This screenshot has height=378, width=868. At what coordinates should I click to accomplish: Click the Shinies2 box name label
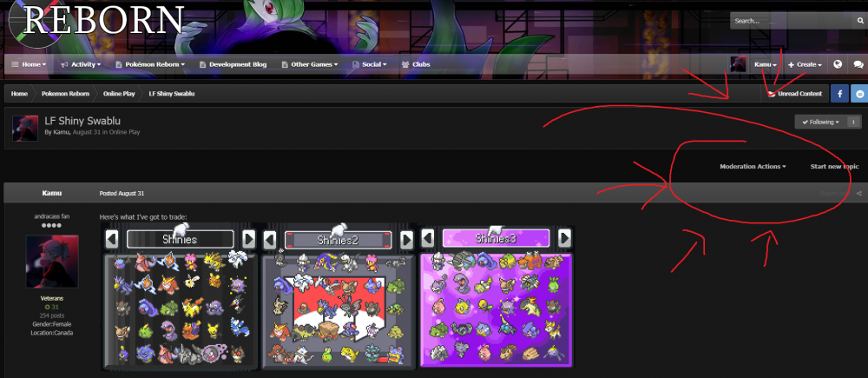click(x=339, y=240)
